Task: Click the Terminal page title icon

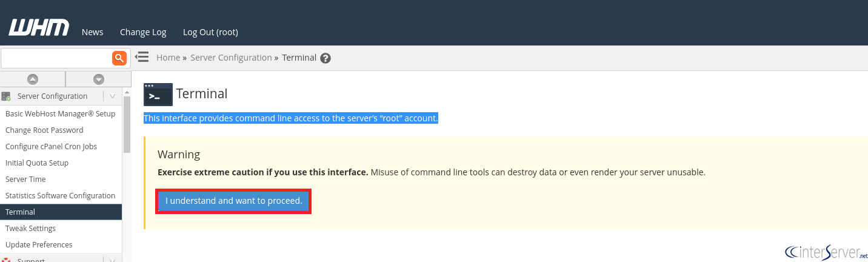Action: click(x=158, y=95)
